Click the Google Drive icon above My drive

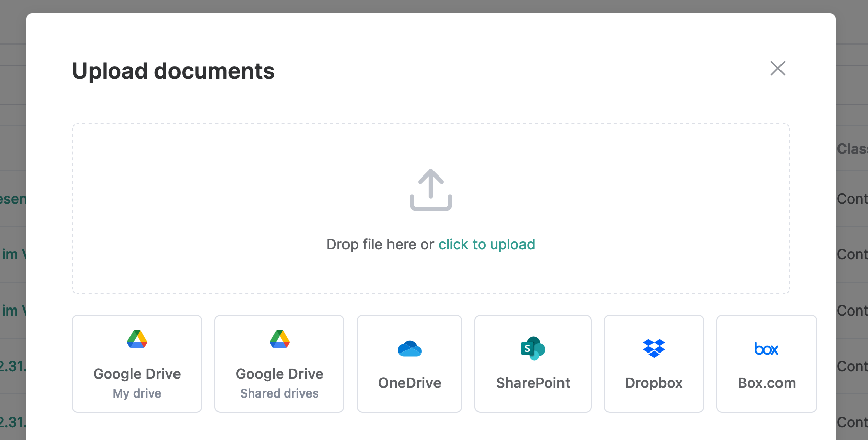137,339
